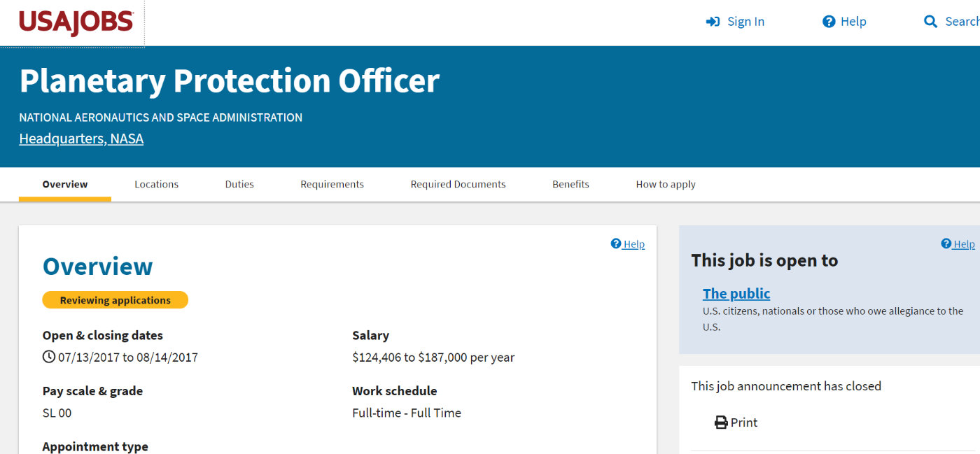The image size is (980, 454).
Task: Click the help icon in open-to panel
Action: click(x=946, y=244)
